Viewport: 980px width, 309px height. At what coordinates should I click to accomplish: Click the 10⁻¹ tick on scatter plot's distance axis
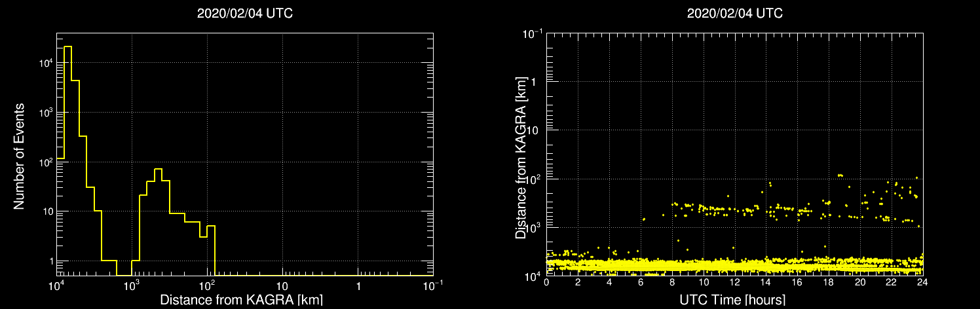(x=531, y=33)
